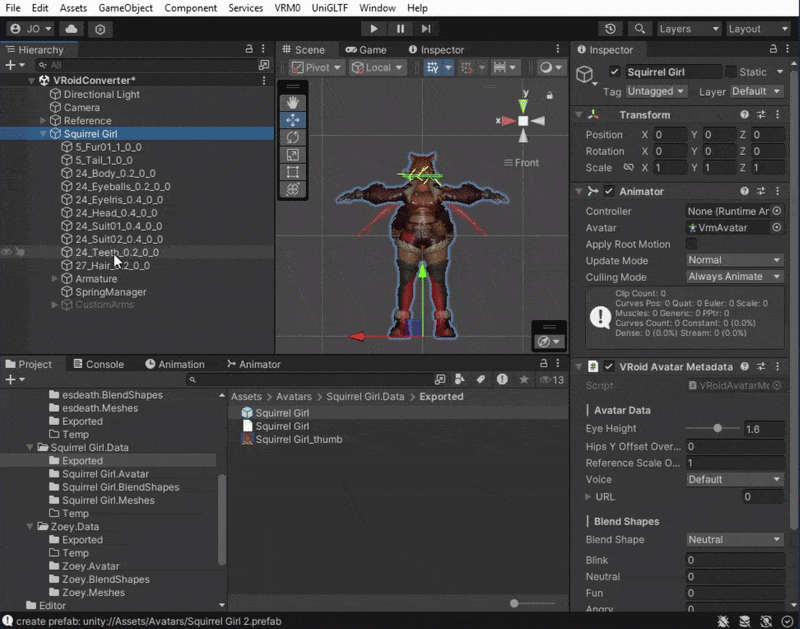Open the VRM0 menu
The width and height of the screenshot is (800, 629).
287,8
